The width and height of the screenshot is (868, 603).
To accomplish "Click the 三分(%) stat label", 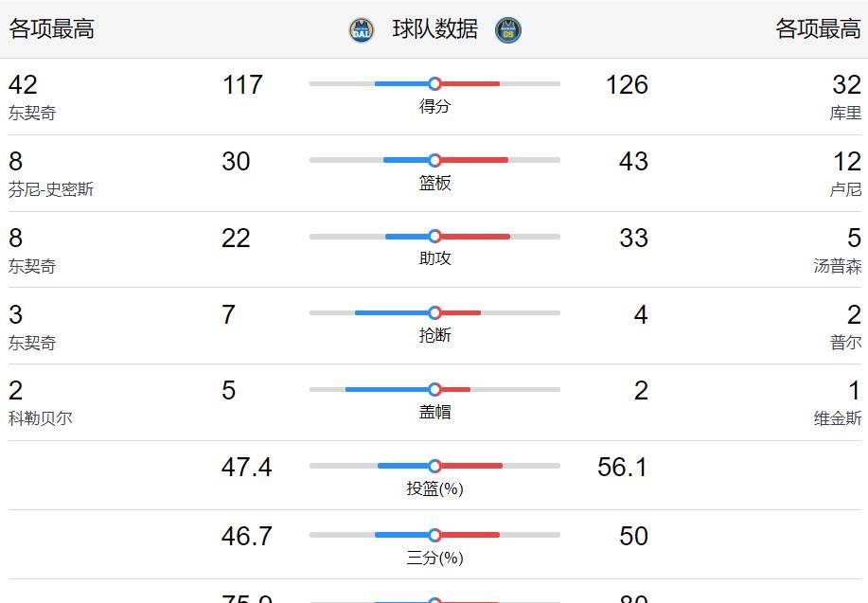I will coord(434,559).
